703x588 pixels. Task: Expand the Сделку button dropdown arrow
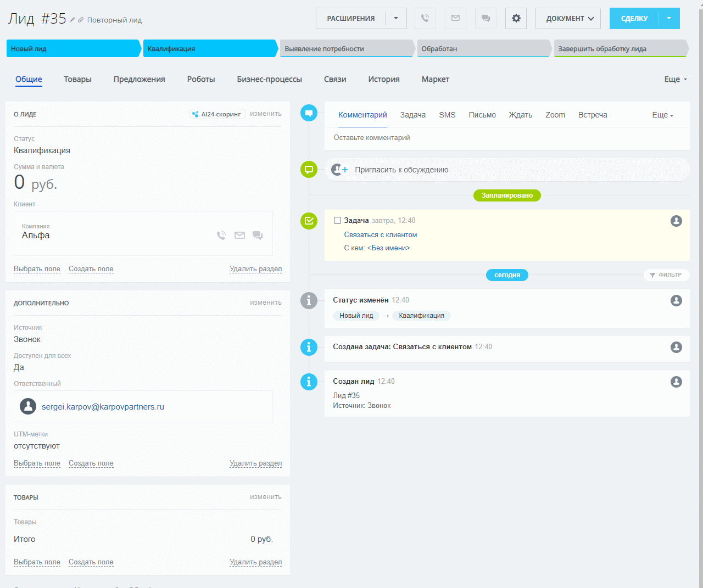[x=669, y=18]
